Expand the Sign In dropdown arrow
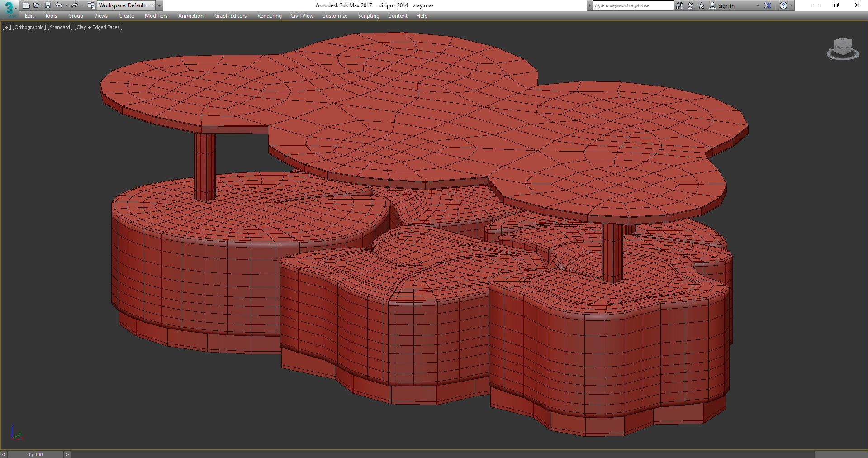Viewport: 868px width, 458px height. pyautogui.click(x=758, y=6)
